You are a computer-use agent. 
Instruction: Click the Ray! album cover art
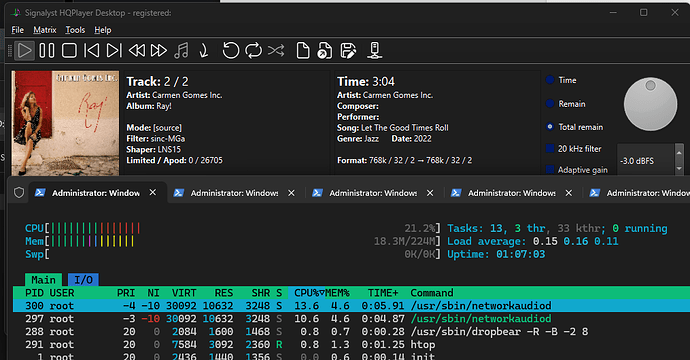pyautogui.click(x=65, y=123)
